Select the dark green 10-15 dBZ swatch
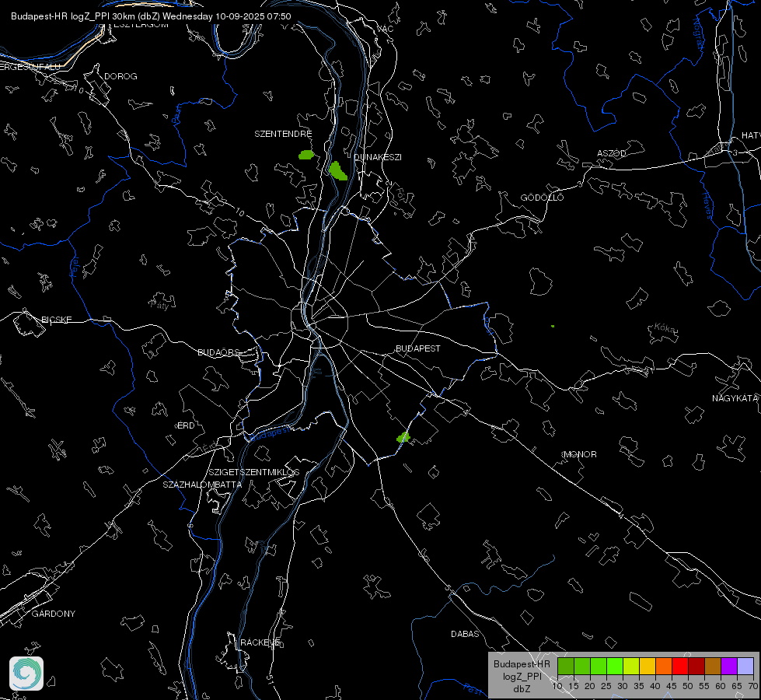The width and height of the screenshot is (761, 700). 566,666
